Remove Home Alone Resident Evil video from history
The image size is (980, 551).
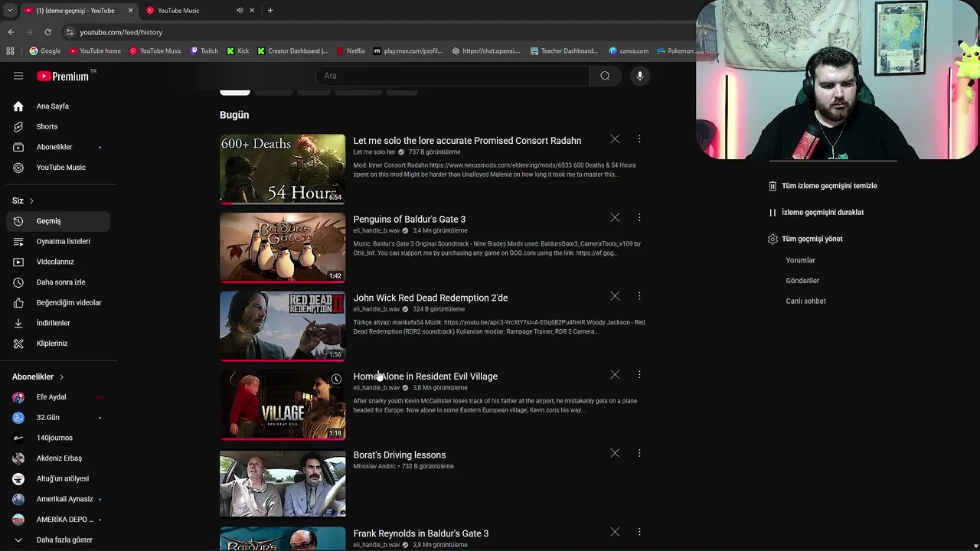615,375
